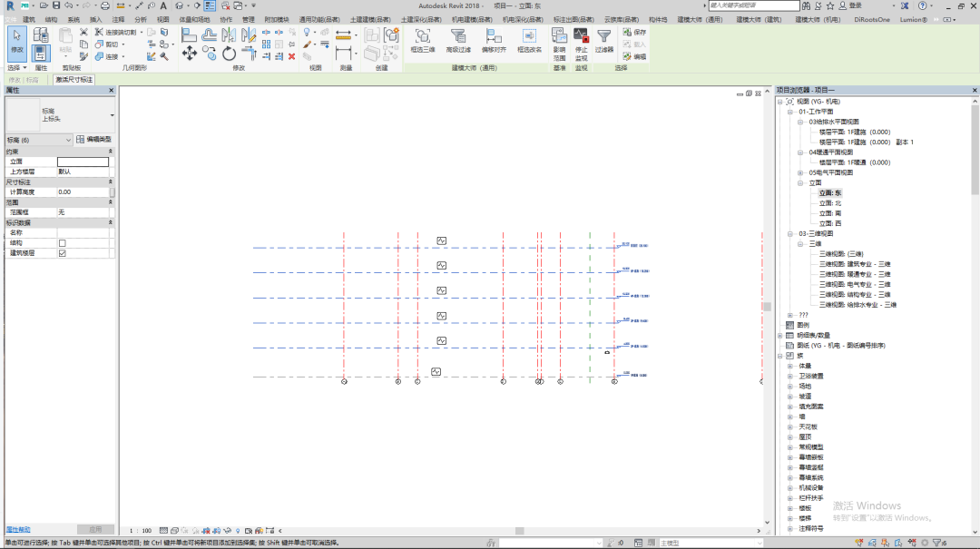
Task: Open the 标高 (6) selection dropdown
Action: pos(39,140)
